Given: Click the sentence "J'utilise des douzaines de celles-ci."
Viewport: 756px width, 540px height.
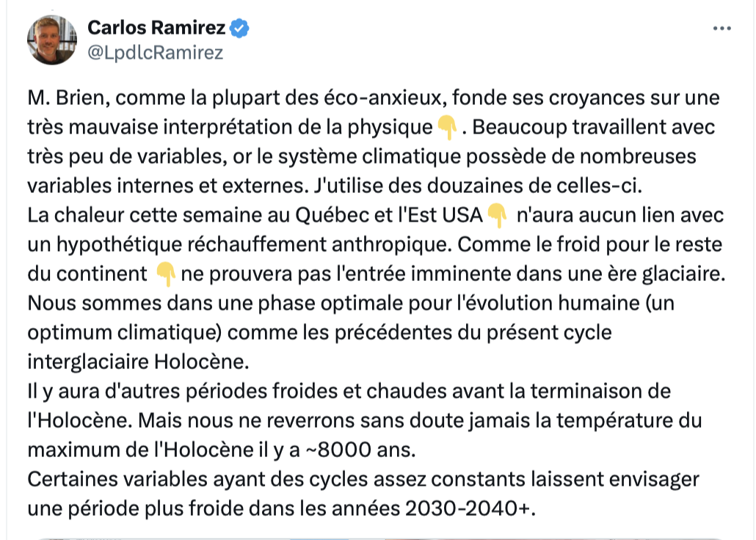Looking at the screenshot, I should [x=478, y=186].
